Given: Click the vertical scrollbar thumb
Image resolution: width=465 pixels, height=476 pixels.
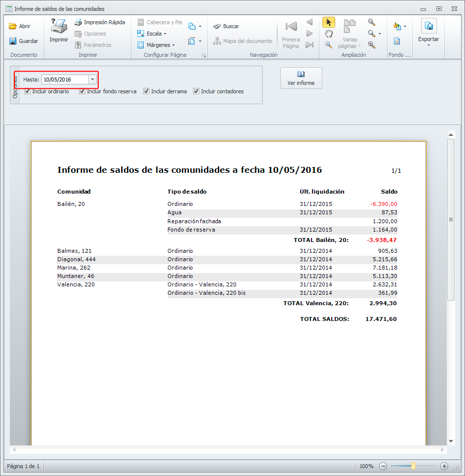Looking at the screenshot, I should (x=451, y=219).
